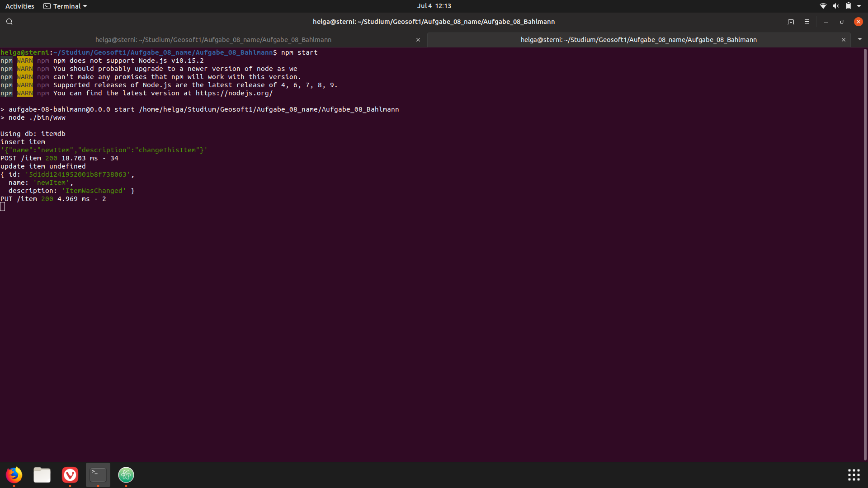Image resolution: width=868 pixels, height=488 pixels.
Task: Switch to the first terminal tab
Action: point(213,40)
